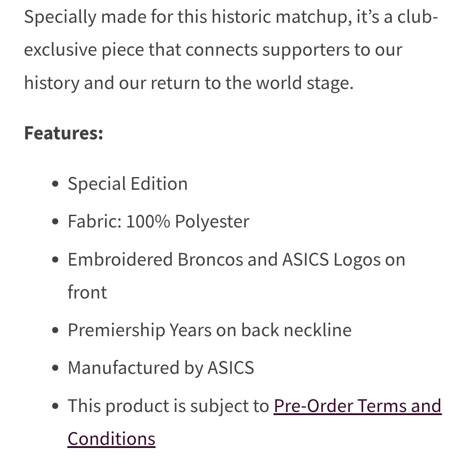Click the bullet point beside Embroidered Broncos
The image size is (473, 476).
[55, 260]
